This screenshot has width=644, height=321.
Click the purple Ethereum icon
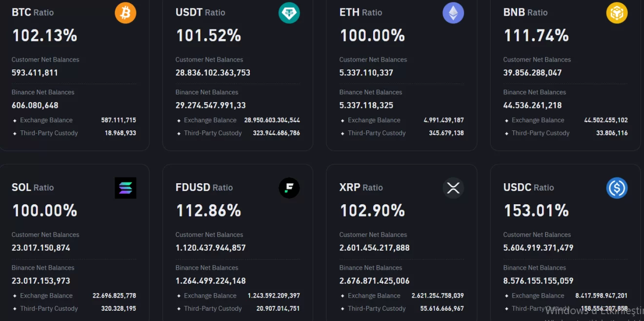[453, 13]
